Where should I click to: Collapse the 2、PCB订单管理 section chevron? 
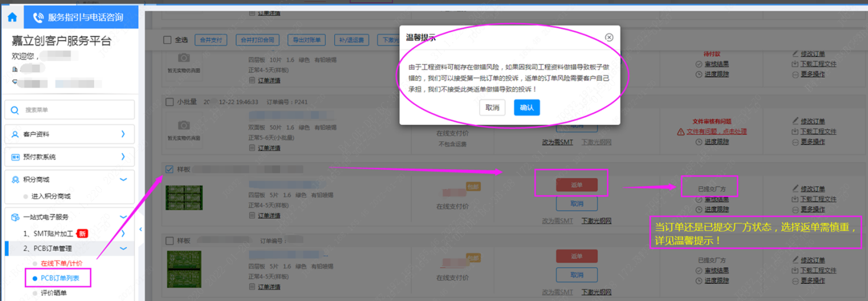[x=123, y=249]
